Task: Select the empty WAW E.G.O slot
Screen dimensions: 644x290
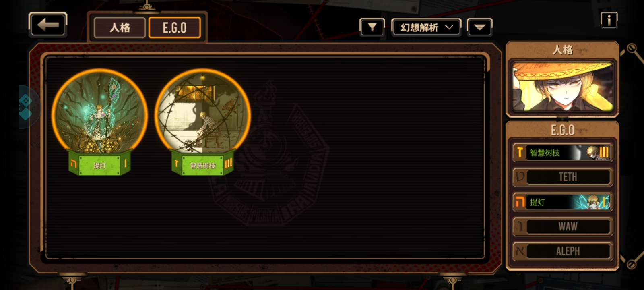Action: [562, 226]
